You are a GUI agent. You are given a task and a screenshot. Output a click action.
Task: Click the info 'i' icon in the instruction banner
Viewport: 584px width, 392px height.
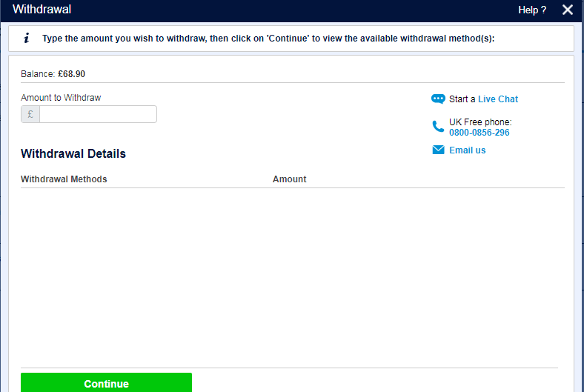27,38
